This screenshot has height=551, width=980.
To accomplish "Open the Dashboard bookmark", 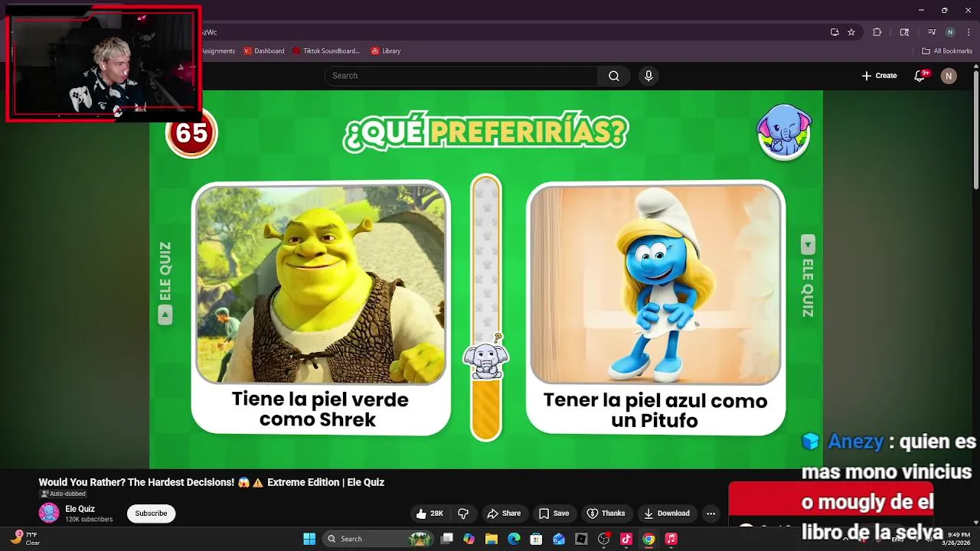I will tap(263, 51).
